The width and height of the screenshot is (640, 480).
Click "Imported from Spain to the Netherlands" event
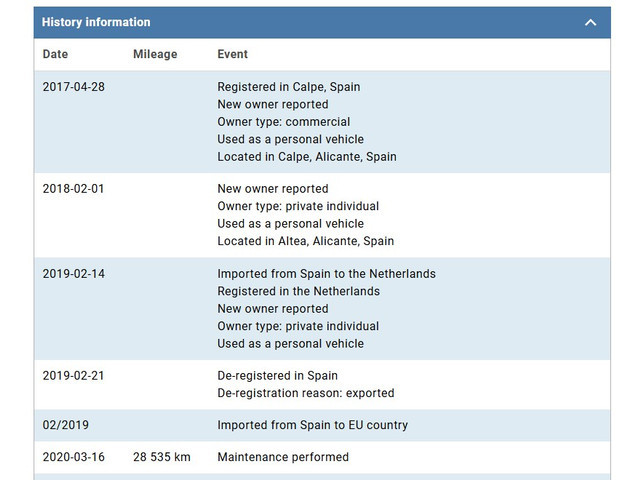(x=327, y=274)
